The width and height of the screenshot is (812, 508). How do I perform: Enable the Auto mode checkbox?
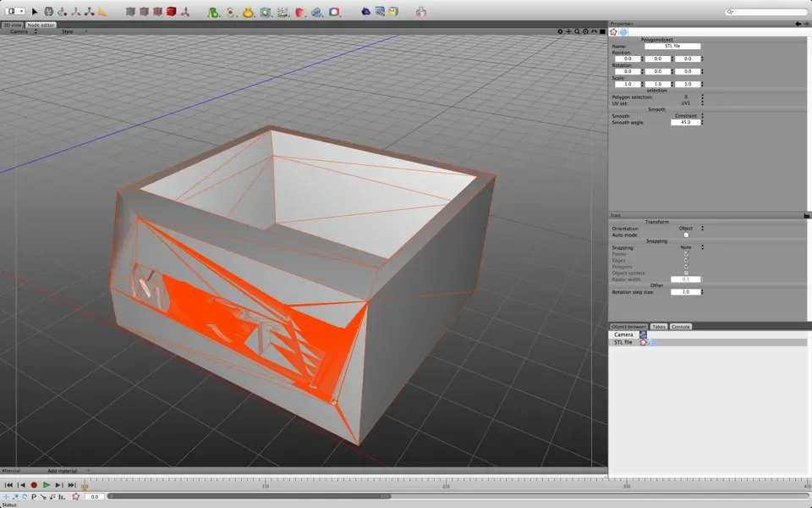(687, 235)
